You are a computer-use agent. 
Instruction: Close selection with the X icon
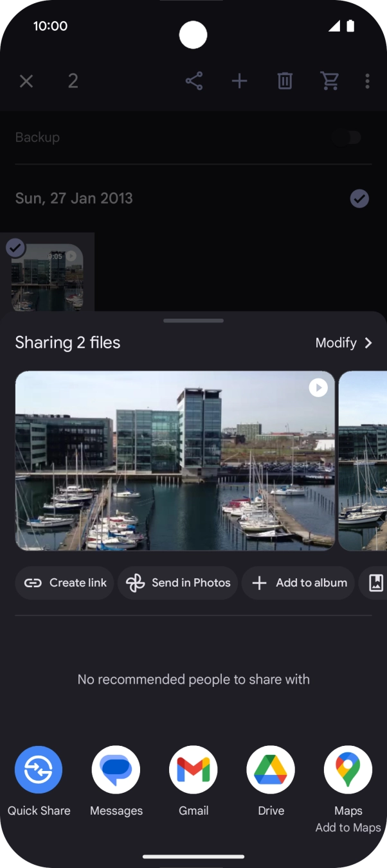[x=26, y=81]
